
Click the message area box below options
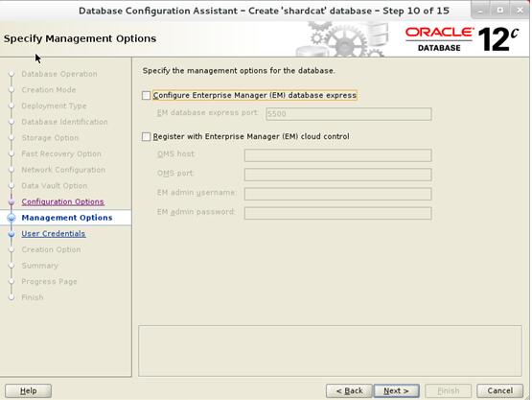click(330, 351)
